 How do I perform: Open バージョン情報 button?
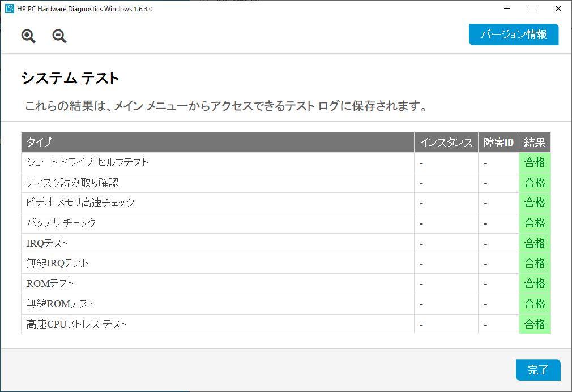click(x=514, y=35)
